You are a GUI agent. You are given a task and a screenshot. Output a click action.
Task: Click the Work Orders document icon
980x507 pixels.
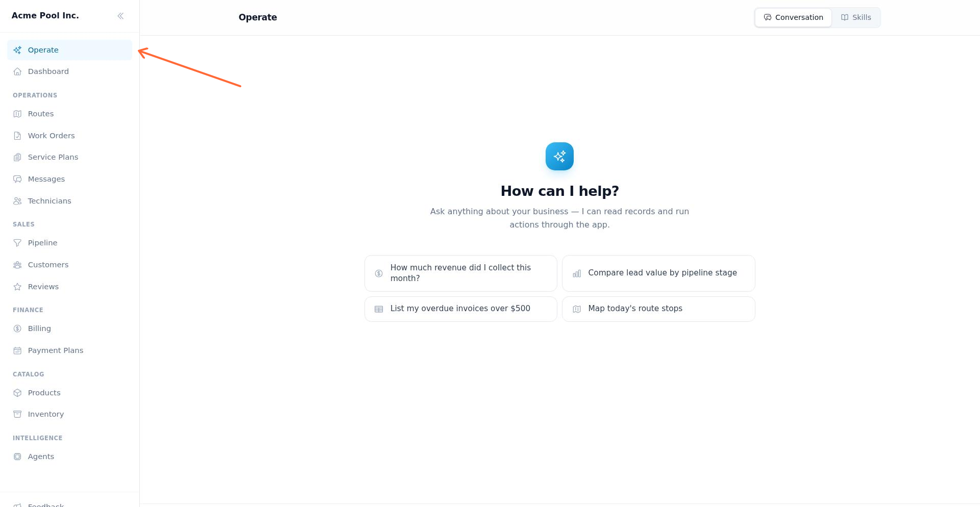[x=17, y=136]
